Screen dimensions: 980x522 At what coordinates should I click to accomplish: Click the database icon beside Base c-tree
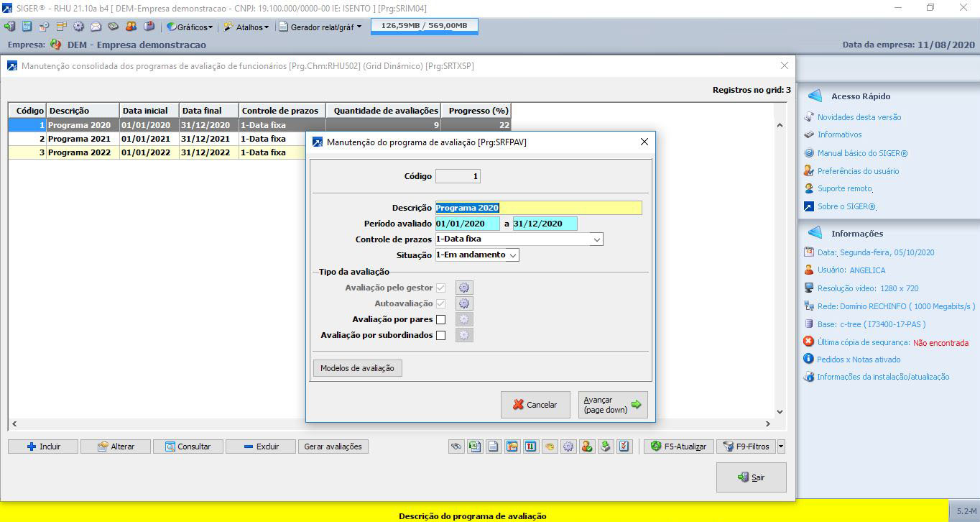click(x=809, y=324)
